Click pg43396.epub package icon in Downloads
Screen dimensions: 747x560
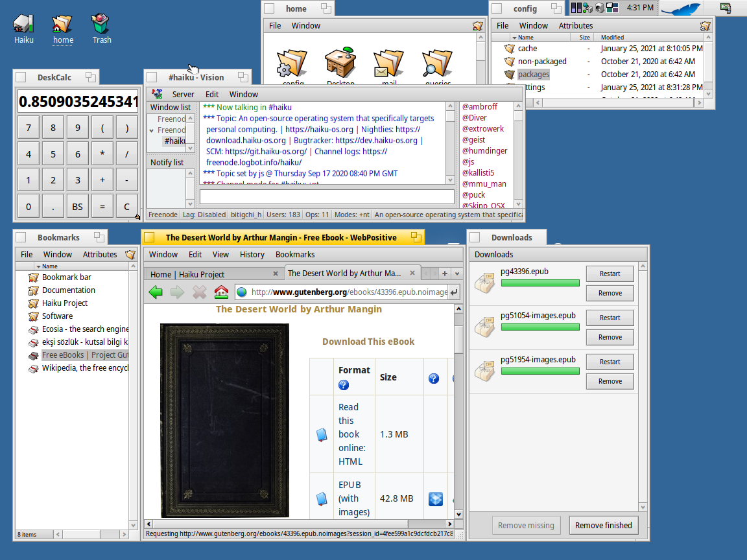coord(485,283)
